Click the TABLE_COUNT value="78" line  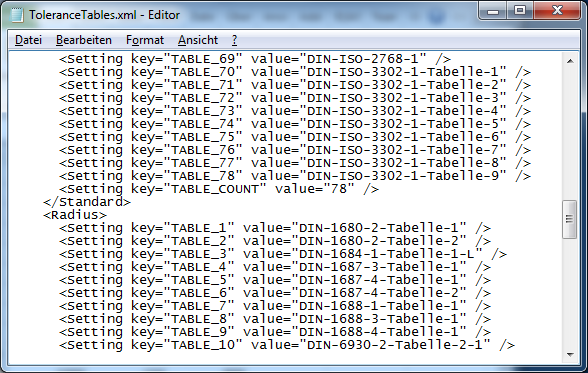point(219,189)
